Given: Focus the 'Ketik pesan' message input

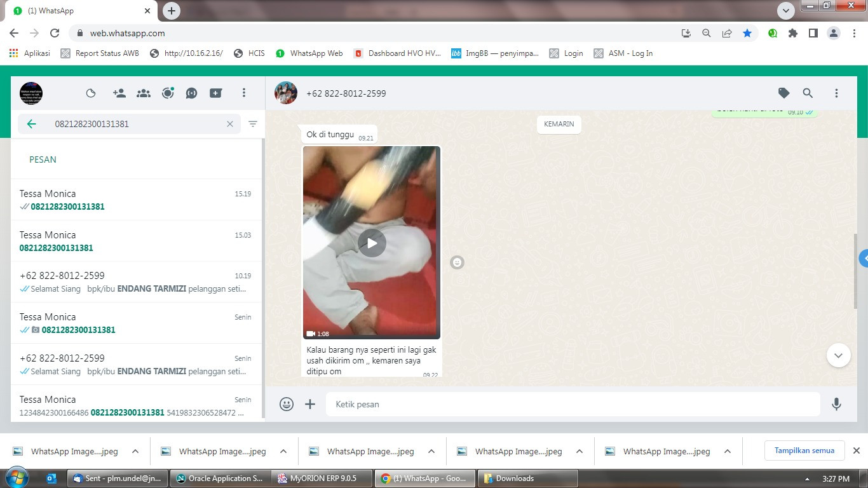Looking at the screenshot, I should (x=573, y=404).
